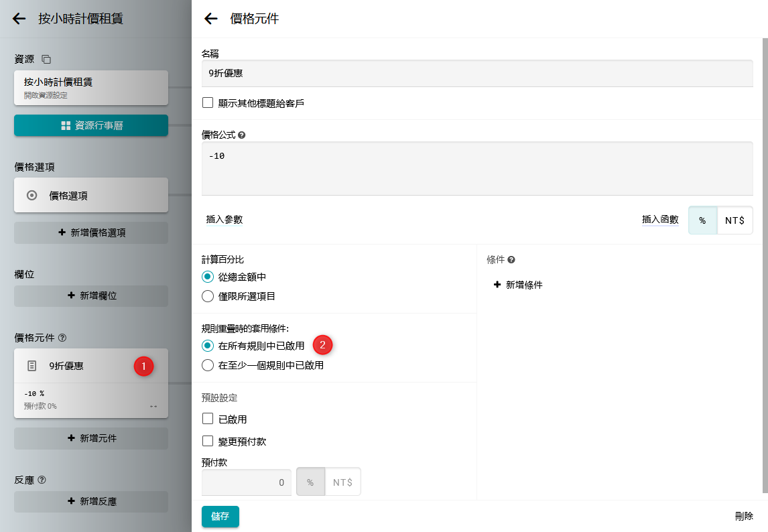Click the 刪除 link
This screenshot has width=768, height=532.
point(744,516)
